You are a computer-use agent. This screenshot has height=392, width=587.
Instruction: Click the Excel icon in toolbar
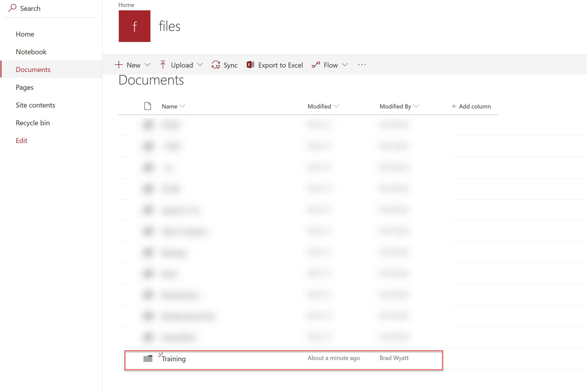[250, 65]
